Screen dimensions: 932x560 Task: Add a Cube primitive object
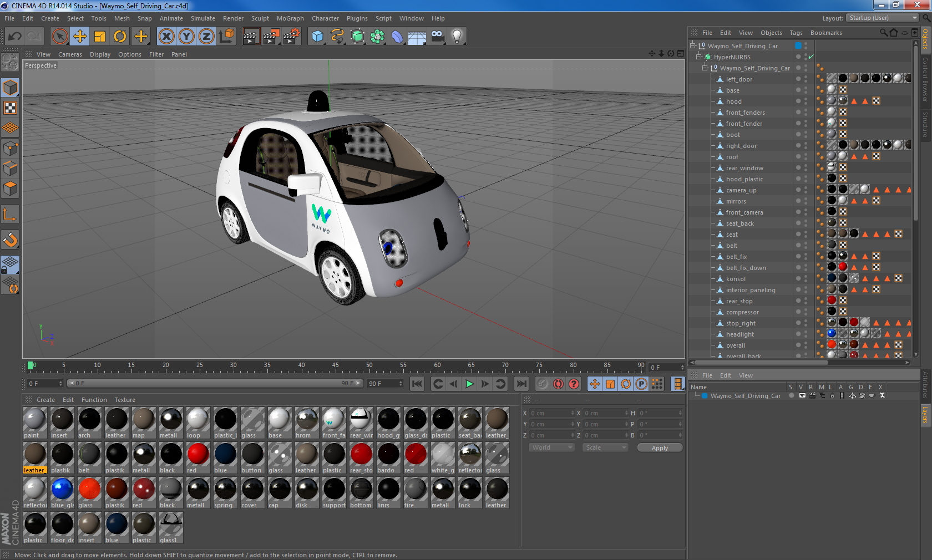[317, 37]
